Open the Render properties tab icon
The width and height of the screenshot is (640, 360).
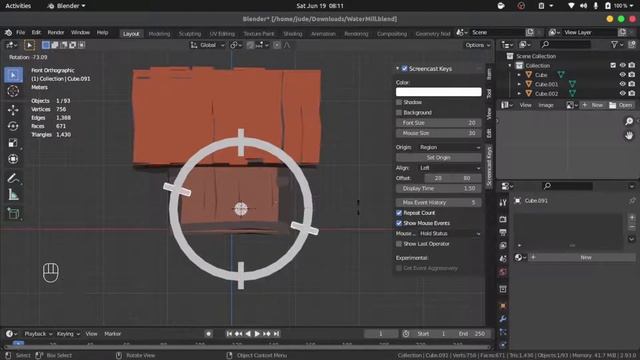point(503,220)
